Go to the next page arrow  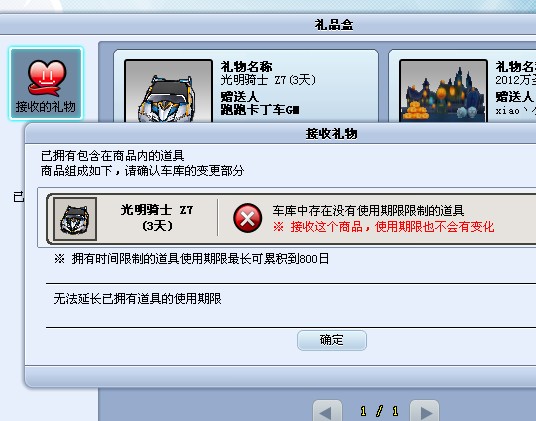click(x=424, y=411)
